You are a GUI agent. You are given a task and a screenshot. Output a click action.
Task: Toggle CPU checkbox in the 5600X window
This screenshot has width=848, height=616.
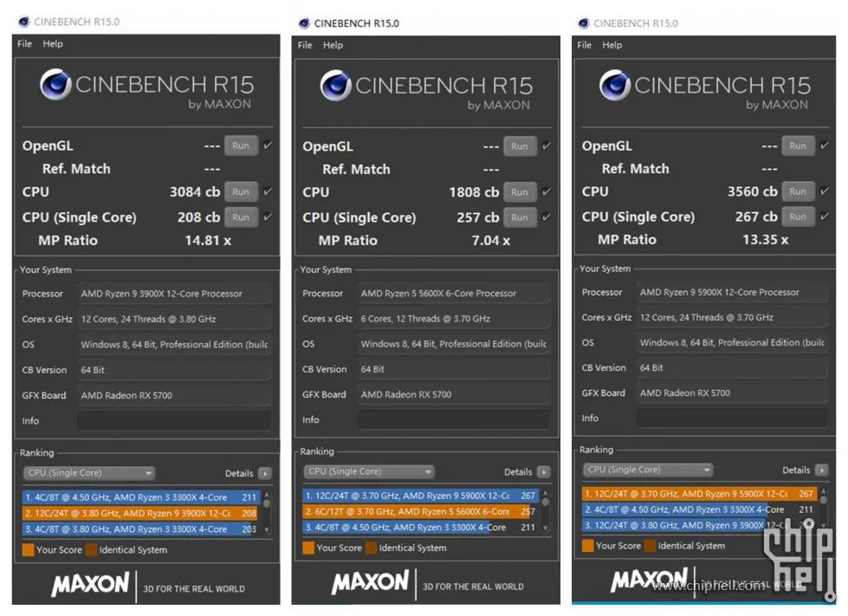click(x=547, y=191)
